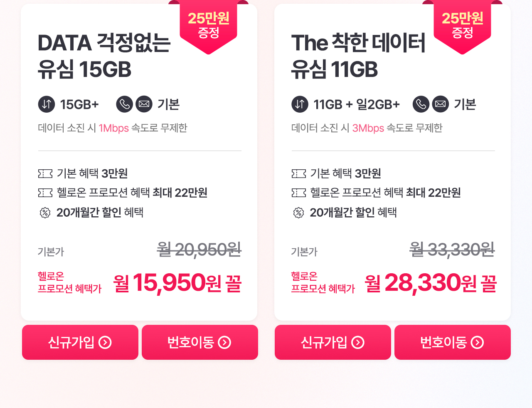Click the coupon icon beside 헬로온 프로모션 혜택 in the 11GB card

pyautogui.click(x=299, y=193)
